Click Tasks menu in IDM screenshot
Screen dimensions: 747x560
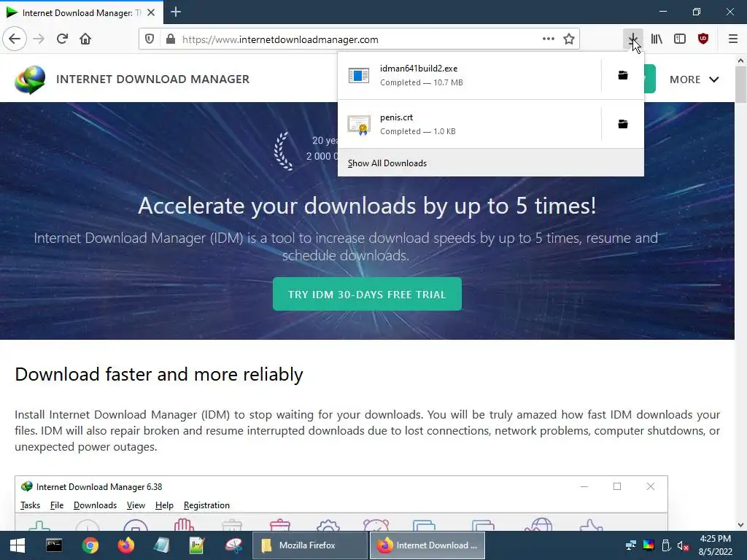point(31,505)
